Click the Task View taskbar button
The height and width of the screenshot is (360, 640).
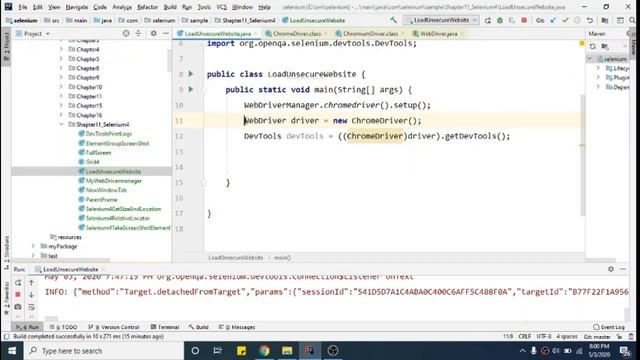coord(218,351)
